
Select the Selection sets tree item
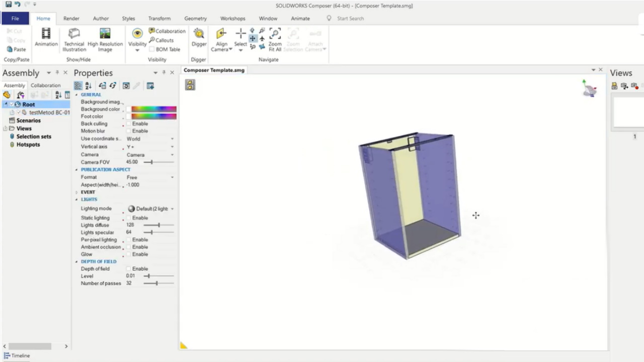coord(33,136)
